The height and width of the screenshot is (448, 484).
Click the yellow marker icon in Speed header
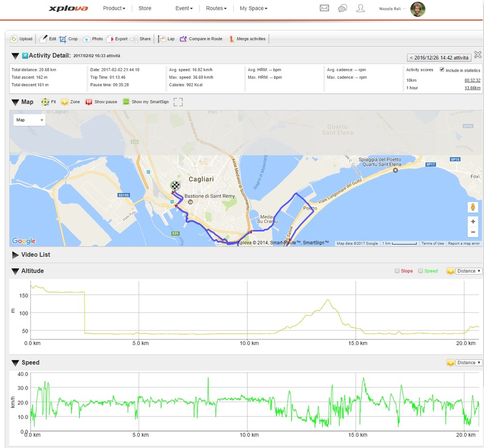(450, 363)
